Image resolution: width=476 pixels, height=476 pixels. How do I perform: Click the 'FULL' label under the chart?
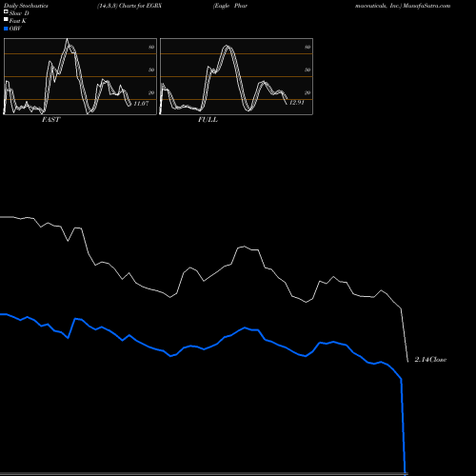coord(208,120)
